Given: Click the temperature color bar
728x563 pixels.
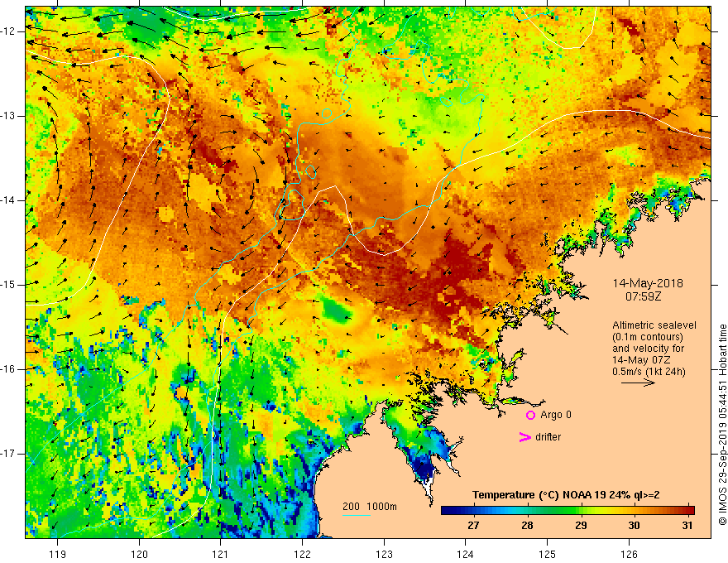Looking at the screenshot, I should tap(568, 510).
